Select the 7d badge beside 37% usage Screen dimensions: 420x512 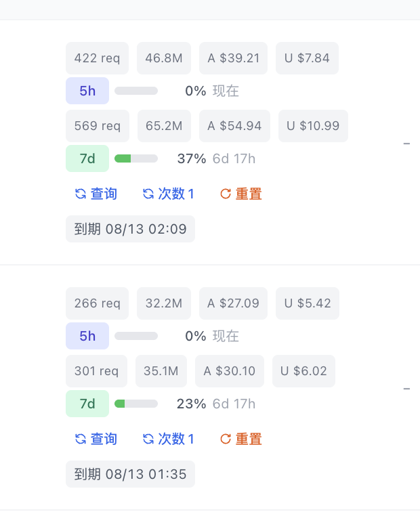[87, 158]
